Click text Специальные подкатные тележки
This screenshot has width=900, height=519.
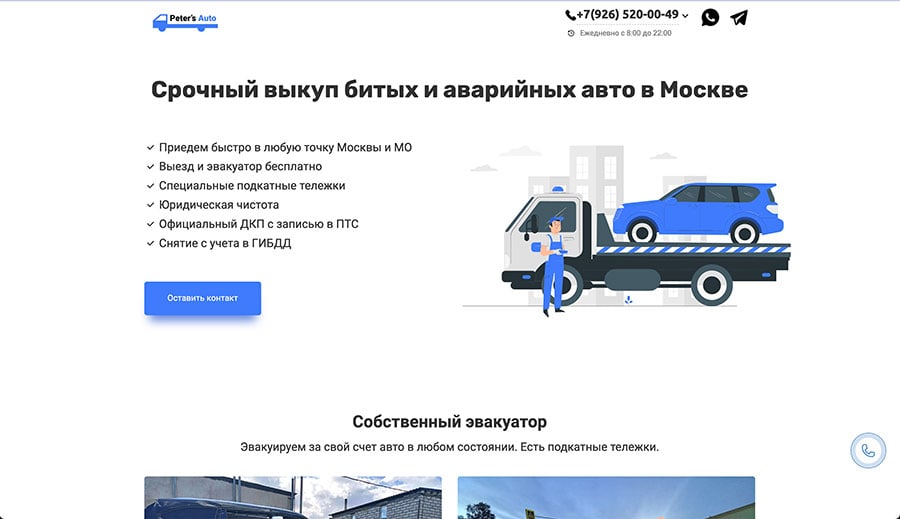(252, 186)
